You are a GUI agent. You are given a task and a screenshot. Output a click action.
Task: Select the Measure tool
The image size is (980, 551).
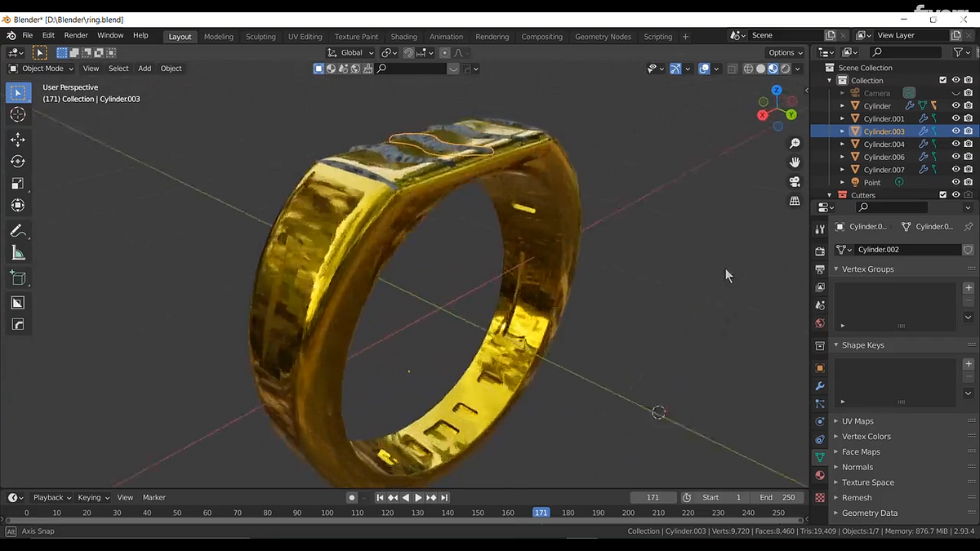17,254
